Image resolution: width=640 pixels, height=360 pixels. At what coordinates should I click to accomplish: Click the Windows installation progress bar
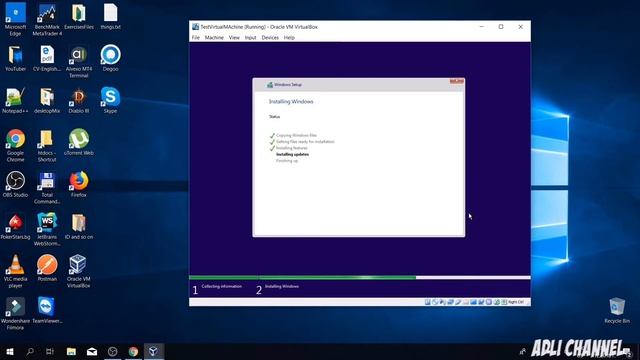[x=360, y=278]
